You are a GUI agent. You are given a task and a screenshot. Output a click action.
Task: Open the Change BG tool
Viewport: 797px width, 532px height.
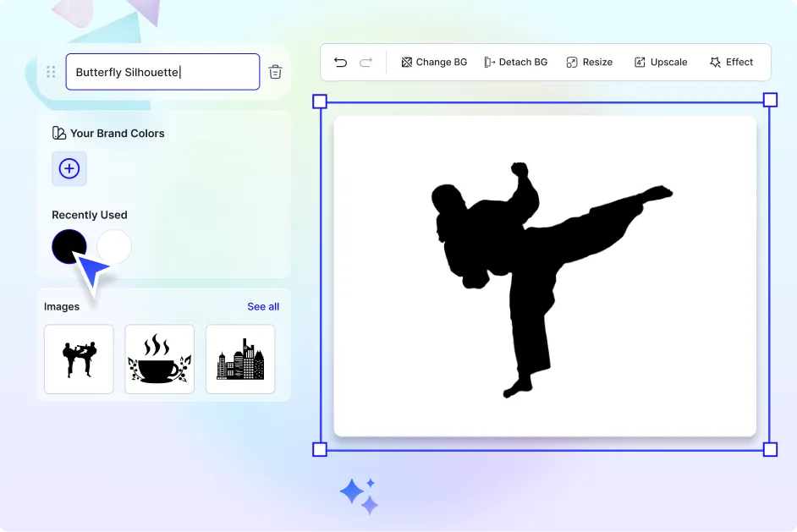coord(434,63)
